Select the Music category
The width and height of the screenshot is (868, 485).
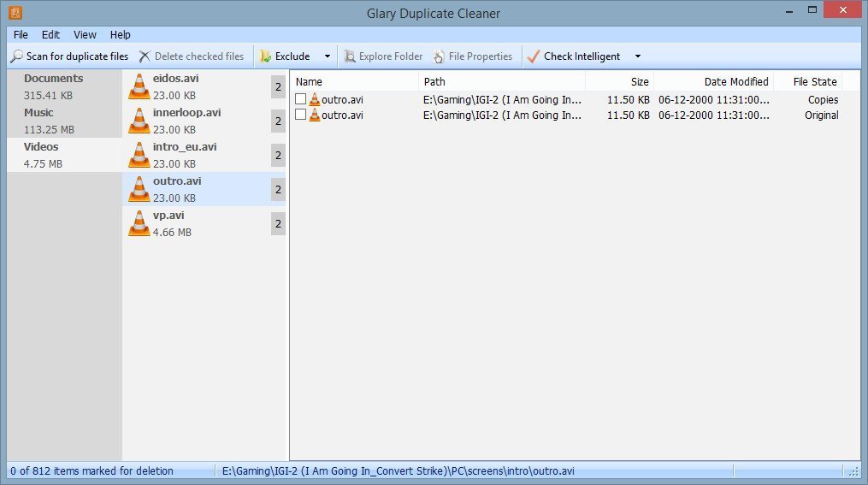click(65, 121)
